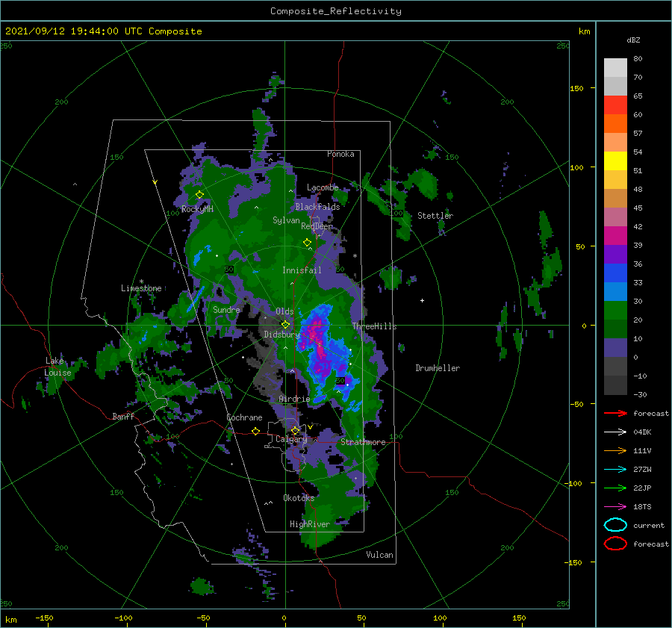Click the Lacombe city label
Image resolution: width=672 pixels, height=628 pixels.
point(323,187)
